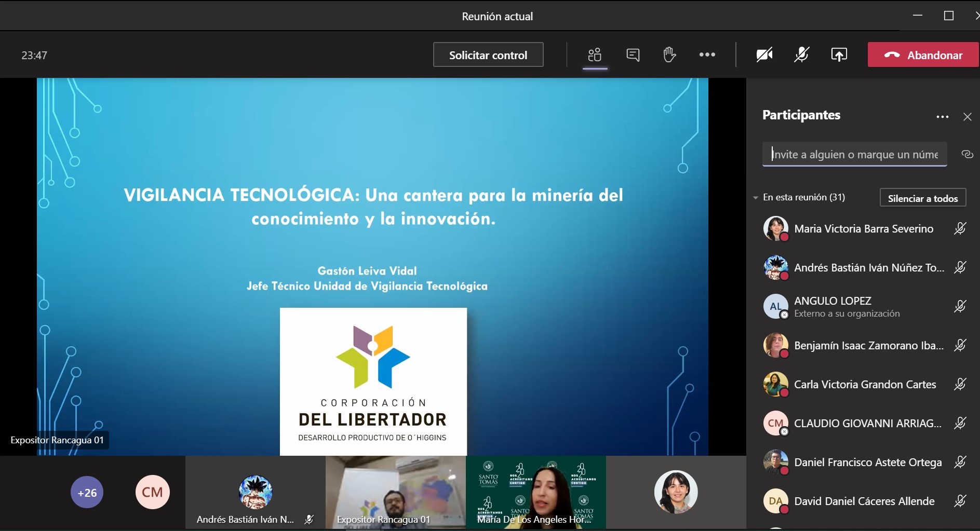The width and height of the screenshot is (980, 531).
Task: Click the Expositor Rancagua 01 presenter label
Action: tap(57, 440)
